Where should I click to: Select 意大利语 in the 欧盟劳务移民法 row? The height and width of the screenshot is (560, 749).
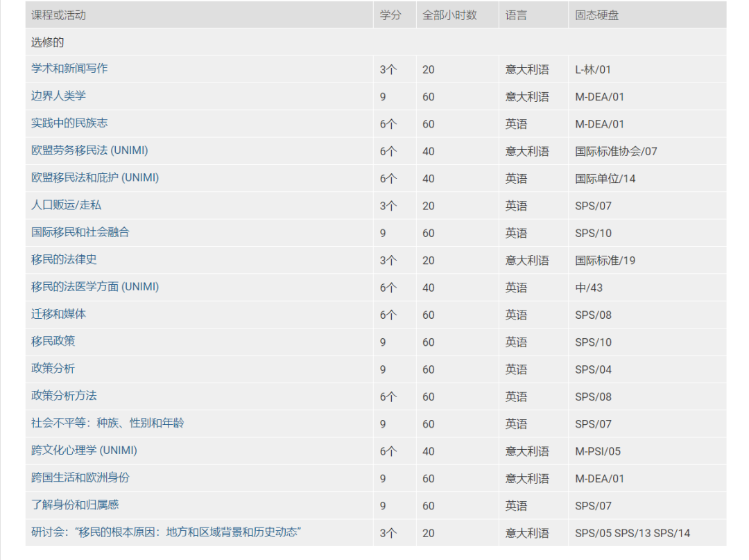(x=527, y=151)
